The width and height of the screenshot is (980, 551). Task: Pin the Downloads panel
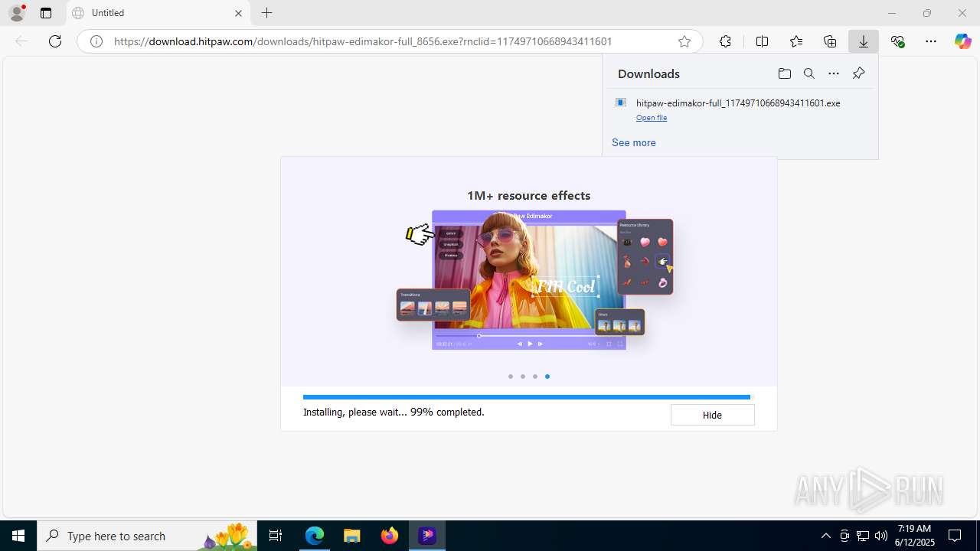858,73
